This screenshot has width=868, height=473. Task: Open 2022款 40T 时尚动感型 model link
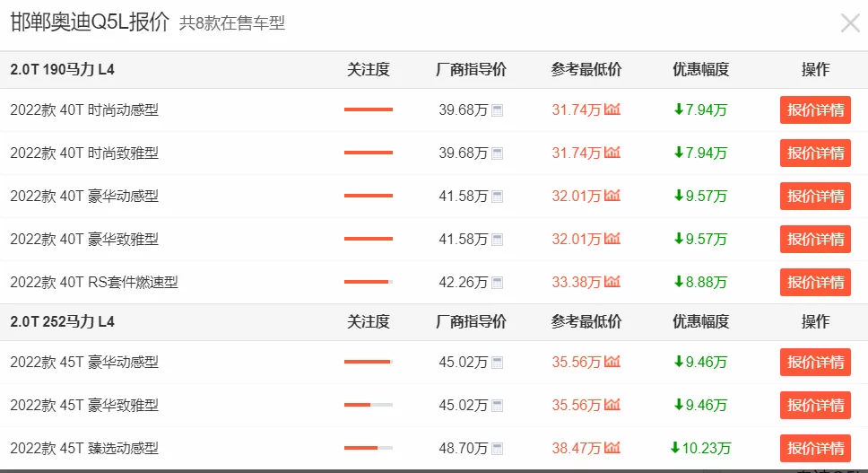pyautogui.click(x=84, y=110)
